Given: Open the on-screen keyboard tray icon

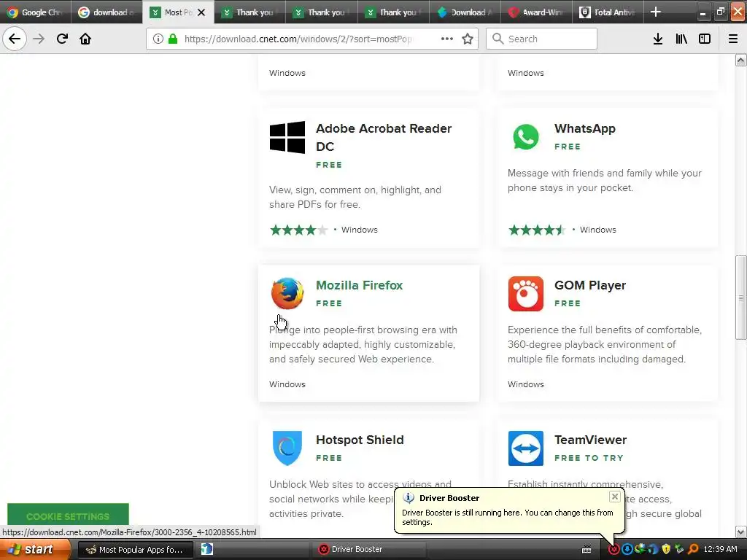Looking at the screenshot, I should 587,550.
